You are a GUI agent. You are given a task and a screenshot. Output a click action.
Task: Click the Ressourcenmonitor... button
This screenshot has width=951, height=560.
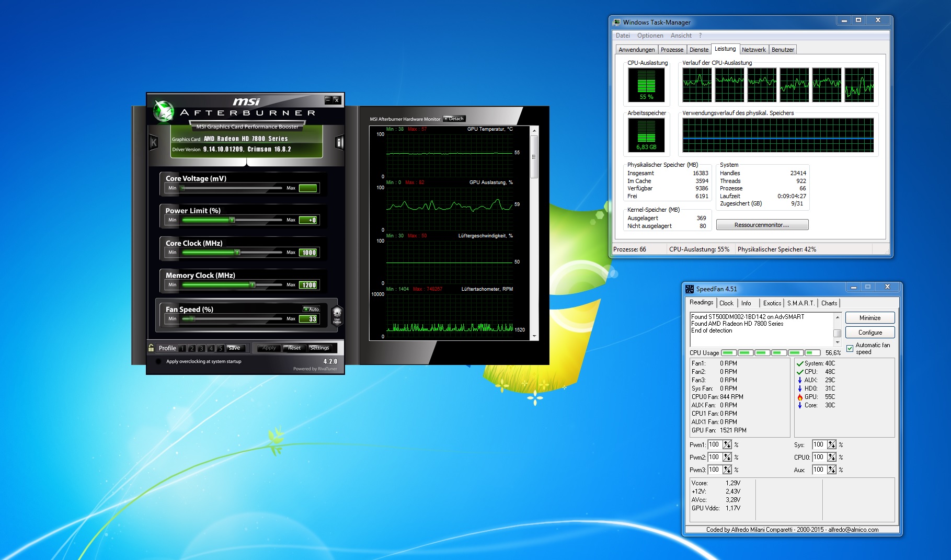tap(762, 225)
